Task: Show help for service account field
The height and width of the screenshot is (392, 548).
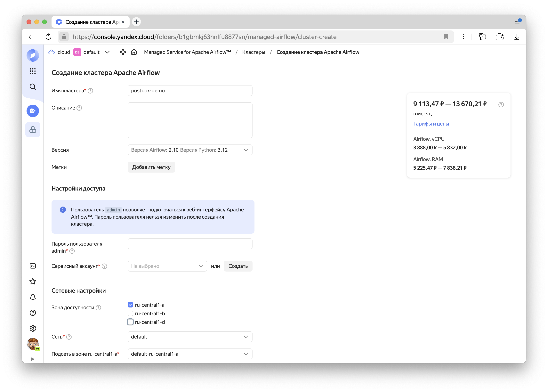Action: coord(104,266)
